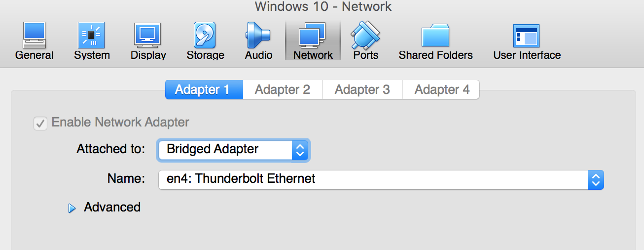
Task: Open the Name en4 Thunderbolt Ethernet dropdown
Action: [x=381, y=179]
